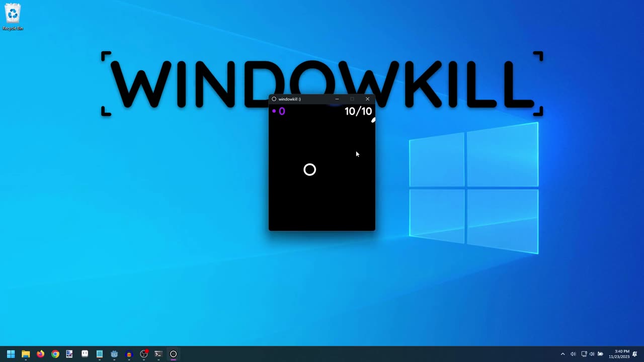
Task: Launch Google Chrome from the taskbar
Action: [x=55, y=354]
